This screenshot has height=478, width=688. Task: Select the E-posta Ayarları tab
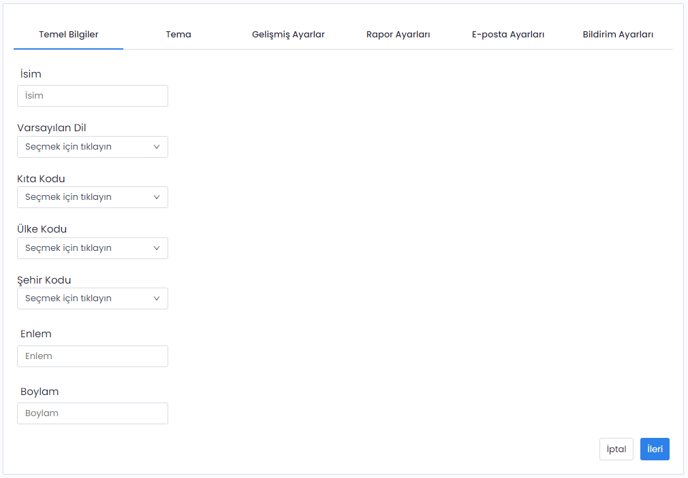[508, 34]
